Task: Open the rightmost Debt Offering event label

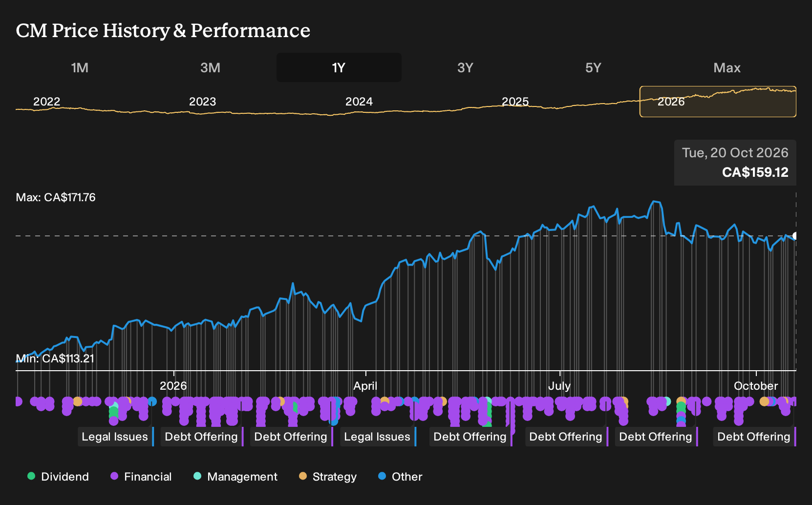Action: (754, 437)
